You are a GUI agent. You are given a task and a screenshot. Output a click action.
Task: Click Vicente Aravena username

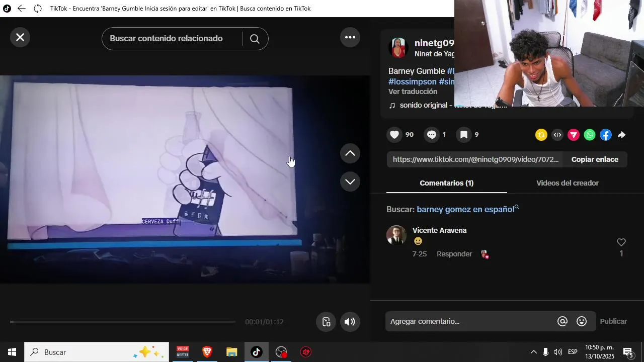click(x=440, y=230)
